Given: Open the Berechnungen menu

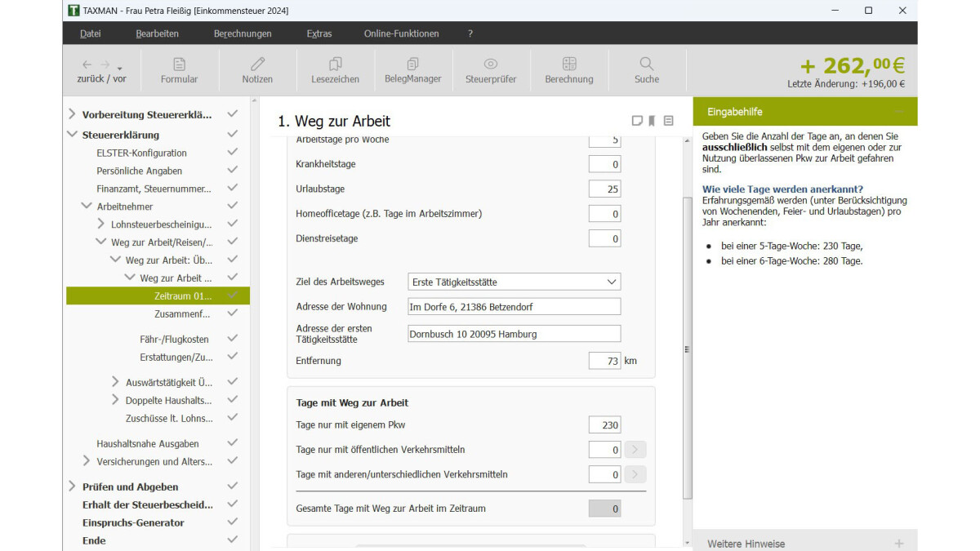Looking at the screenshot, I should [243, 33].
